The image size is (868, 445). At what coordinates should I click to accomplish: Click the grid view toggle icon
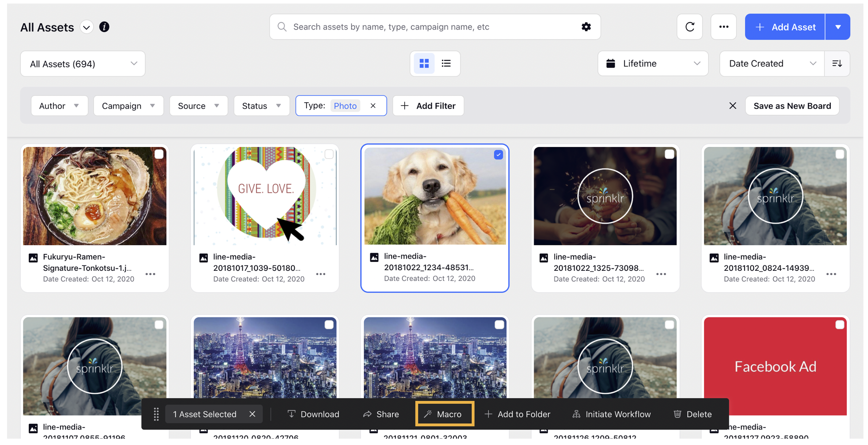[x=424, y=63]
